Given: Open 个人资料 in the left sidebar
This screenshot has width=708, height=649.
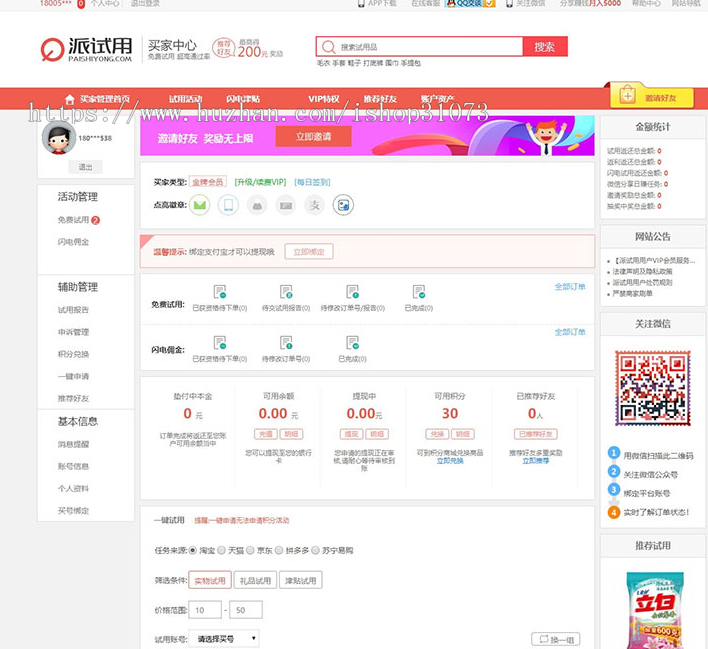Looking at the screenshot, I should (73, 488).
